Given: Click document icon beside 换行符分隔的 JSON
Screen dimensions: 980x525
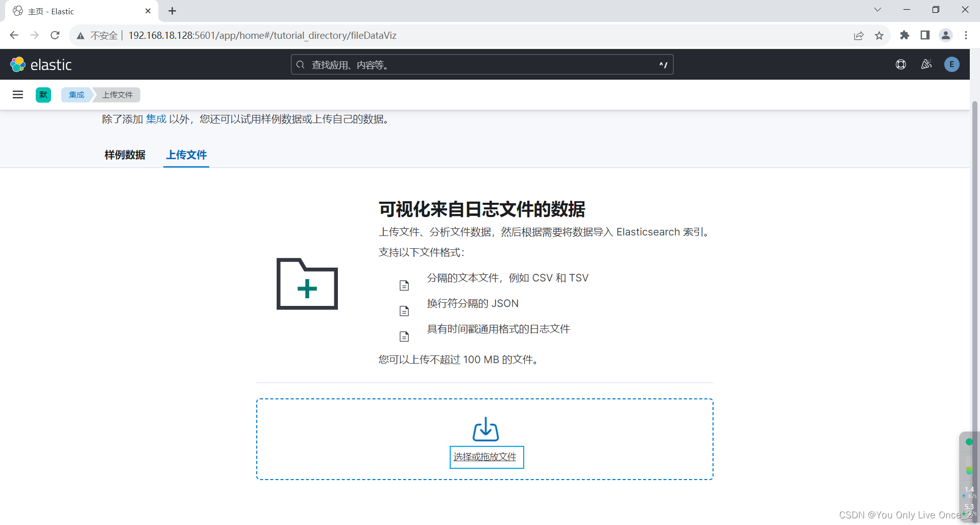Looking at the screenshot, I should pos(404,311).
